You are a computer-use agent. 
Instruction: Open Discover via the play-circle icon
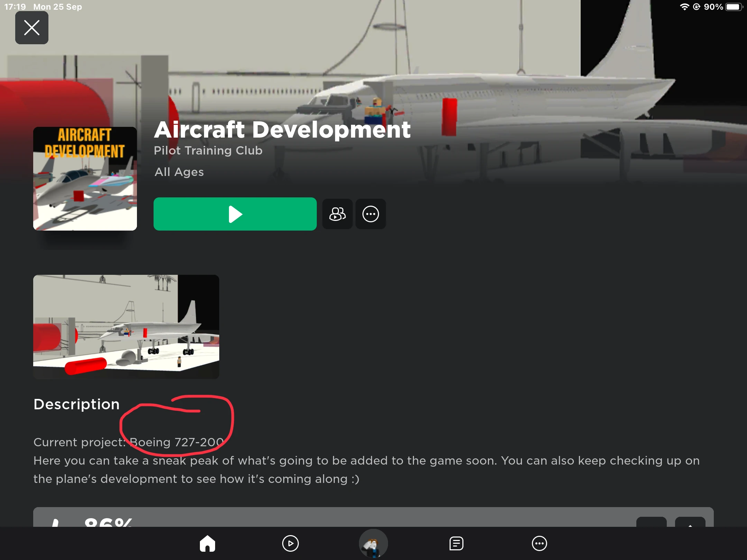point(290,543)
